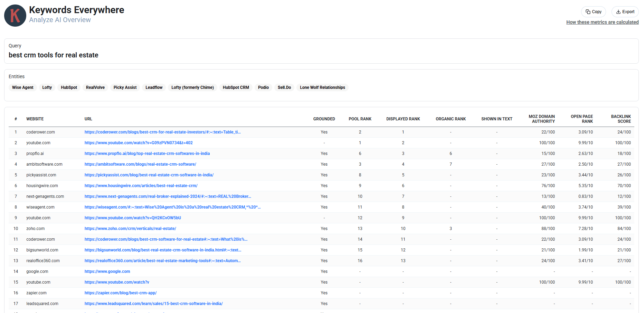The width and height of the screenshot is (644, 313).
Task: Click the Grounded column header
Action: click(324, 119)
